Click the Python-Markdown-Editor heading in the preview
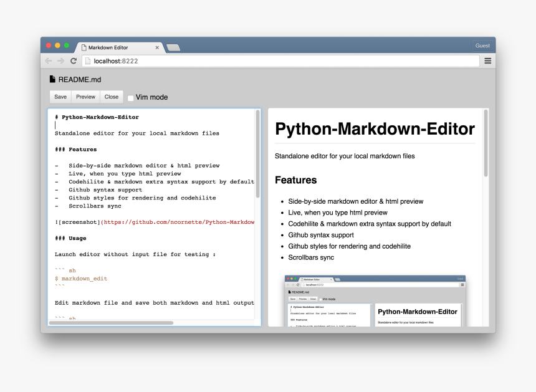The image size is (536, 392). click(x=375, y=129)
